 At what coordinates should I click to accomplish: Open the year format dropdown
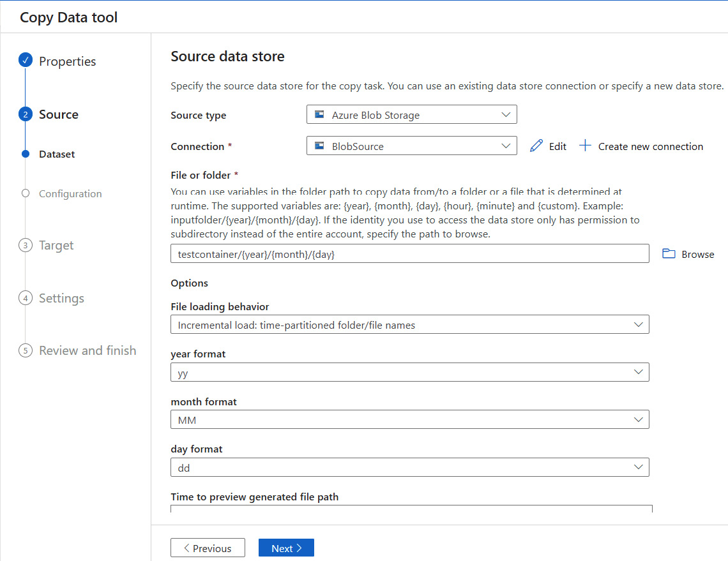pos(409,373)
